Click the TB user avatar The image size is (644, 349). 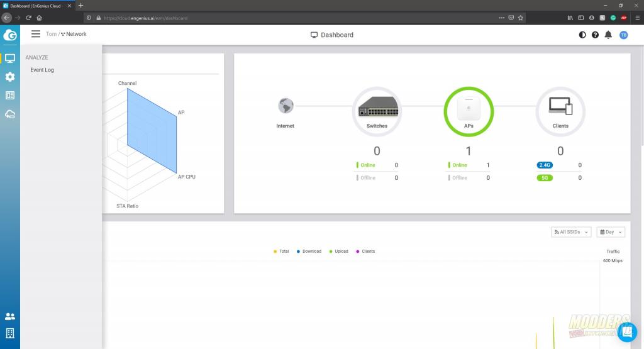click(623, 35)
